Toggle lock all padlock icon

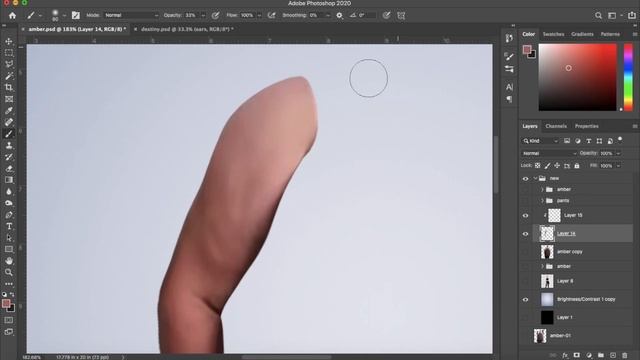click(x=577, y=166)
